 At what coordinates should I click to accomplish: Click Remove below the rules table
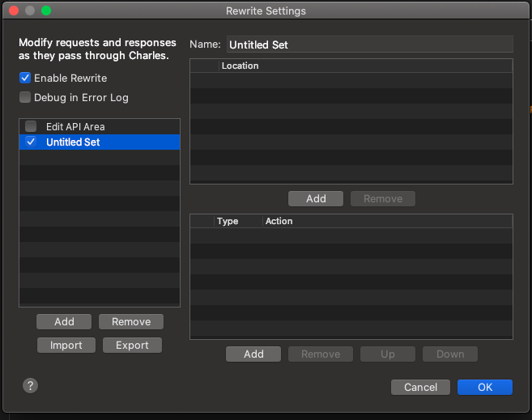(x=321, y=354)
